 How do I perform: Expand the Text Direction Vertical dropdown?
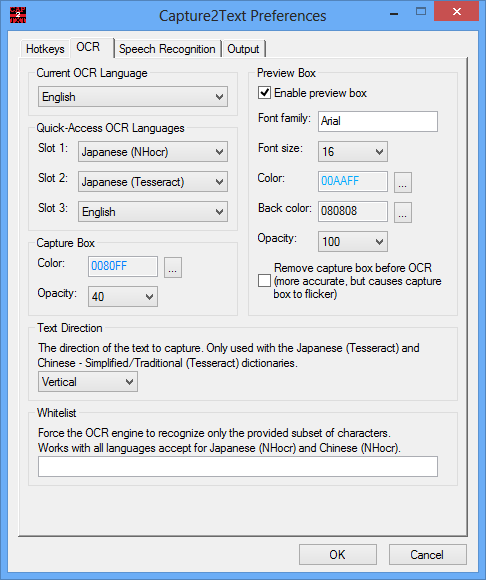(88, 382)
